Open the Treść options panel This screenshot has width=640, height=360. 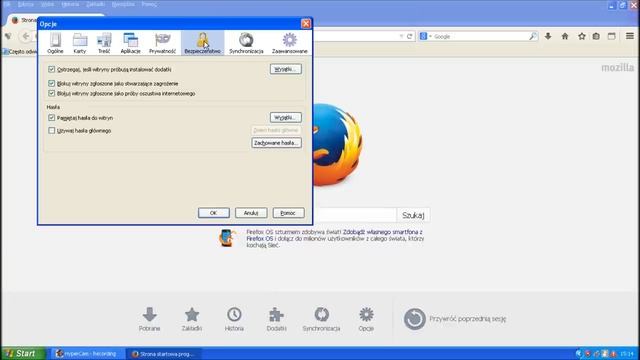point(104,43)
